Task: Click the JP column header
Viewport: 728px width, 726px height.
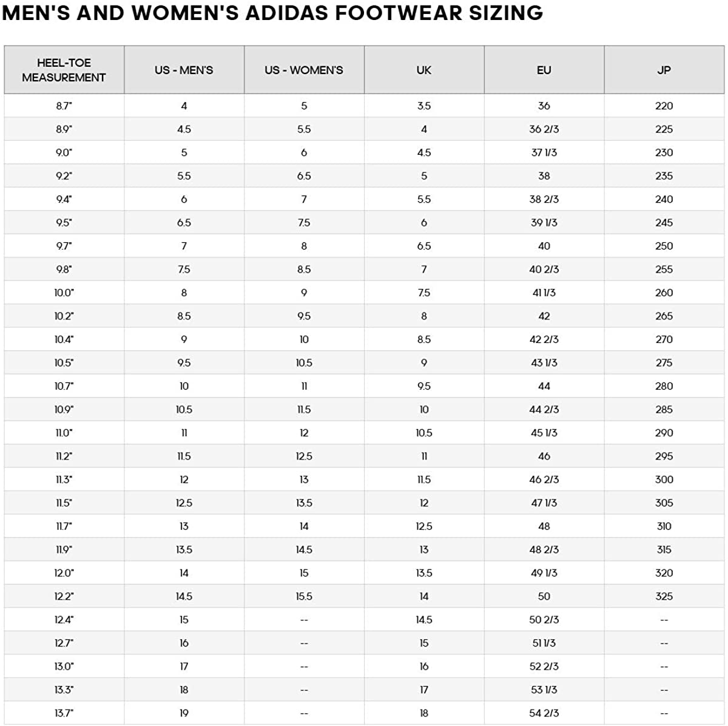Action: point(664,70)
